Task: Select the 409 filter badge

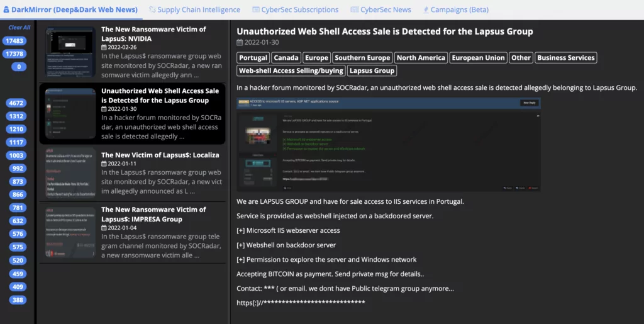Action: point(18,287)
